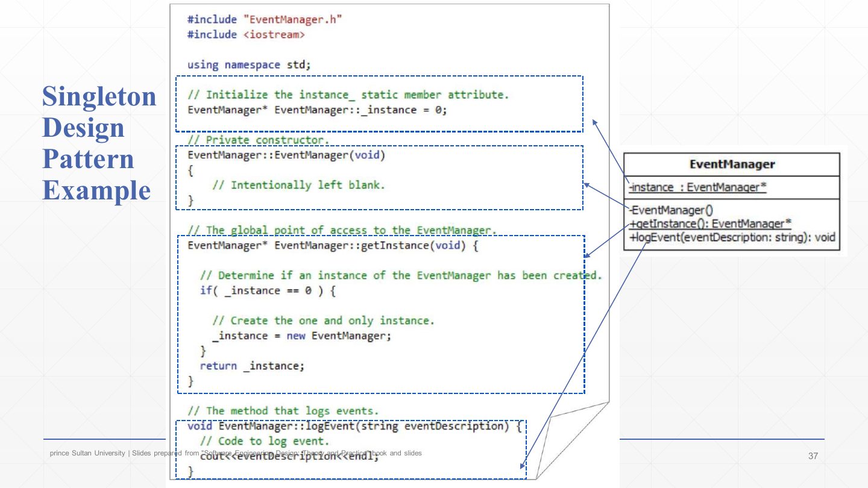Select the "// Initialize the instance_ static member attribute." comment
The height and width of the screenshot is (488, 868).
[x=349, y=95]
